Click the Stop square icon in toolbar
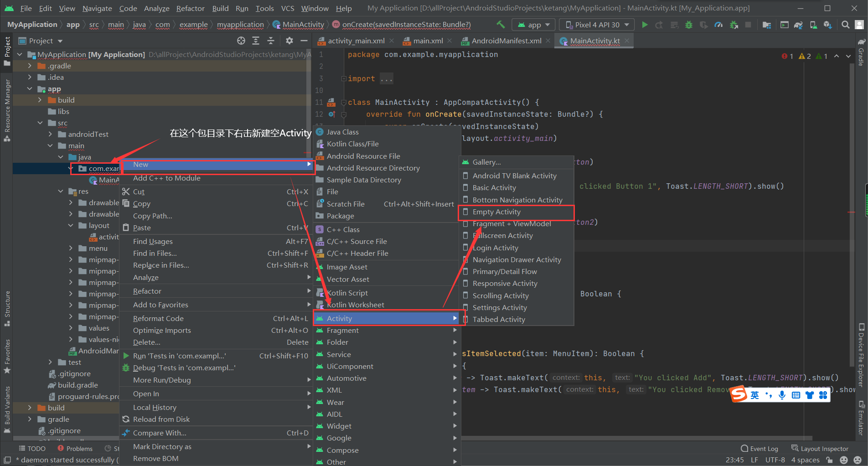Image resolution: width=868 pixels, height=466 pixels. coord(748,25)
